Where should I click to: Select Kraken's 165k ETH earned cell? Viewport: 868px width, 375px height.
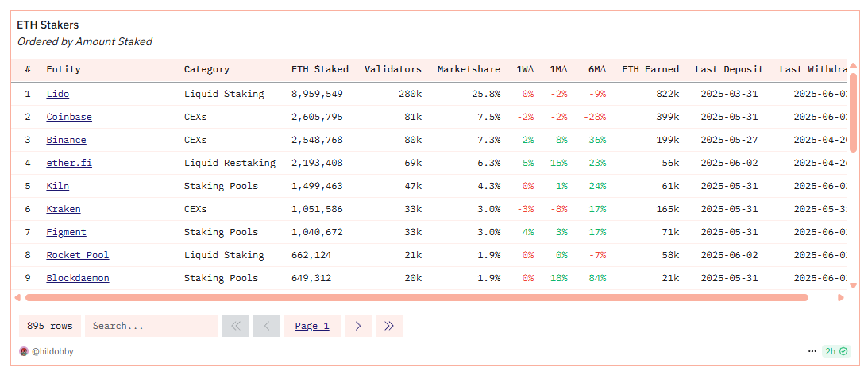click(668, 210)
